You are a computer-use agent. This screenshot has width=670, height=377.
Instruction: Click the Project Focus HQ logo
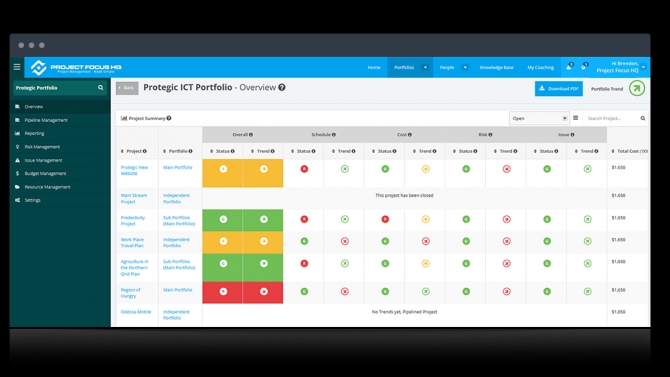click(76, 68)
